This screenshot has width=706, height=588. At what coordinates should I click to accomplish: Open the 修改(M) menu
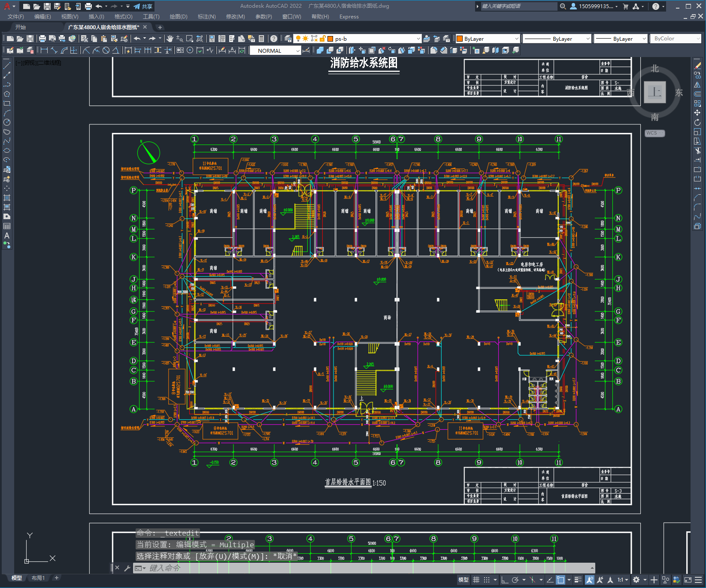(x=235, y=17)
